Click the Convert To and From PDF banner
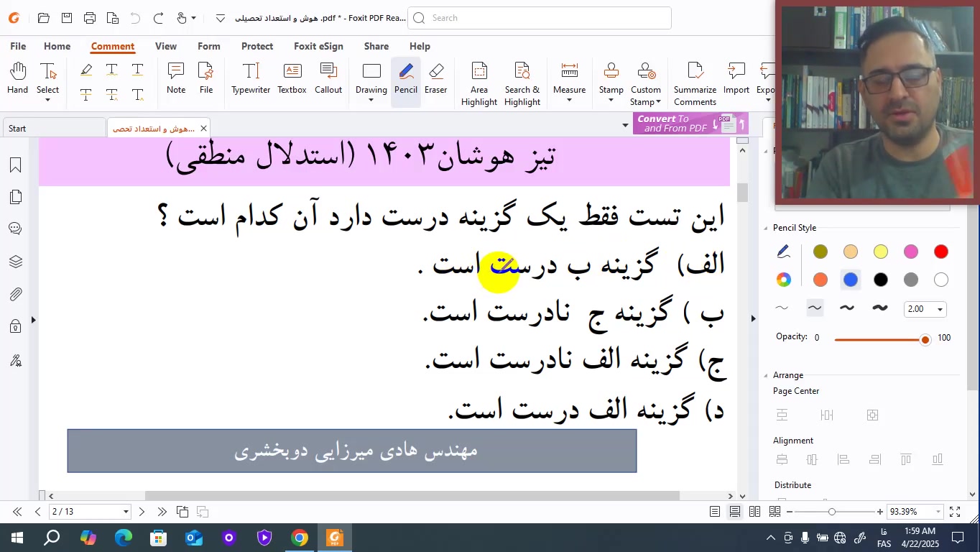The image size is (980, 552). pyautogui.click(x=690, y=124)
